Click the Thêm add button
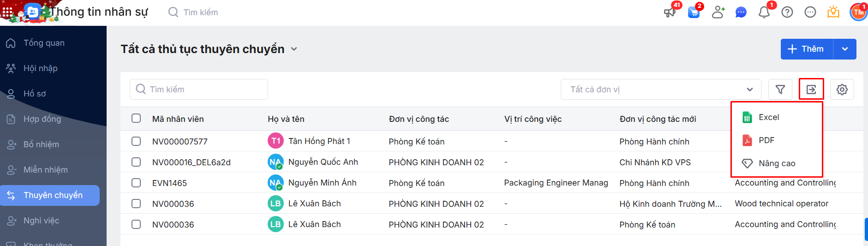This screenshot has width=868, height=246. click(806, 49)
